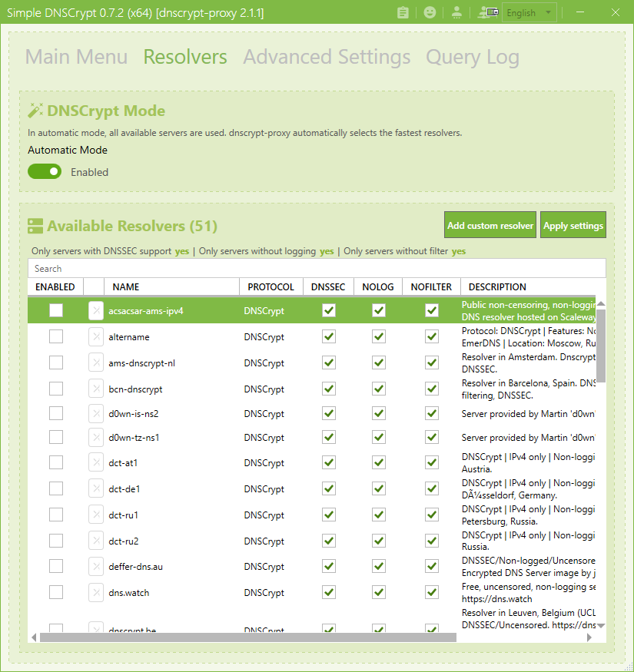The height and width of the screenshot is (672, 634).
Task: Enable the bcn-dnscrypt resolver checkbox
Action: tap(56, 389)
